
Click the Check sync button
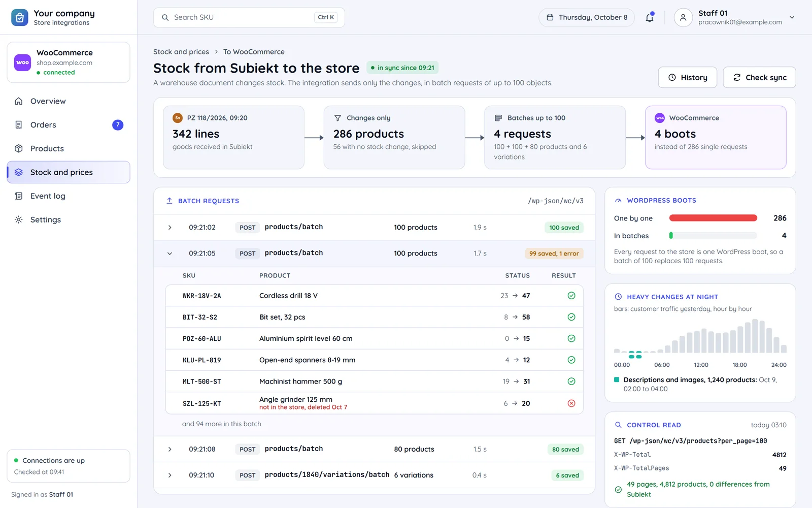[759, 77]
